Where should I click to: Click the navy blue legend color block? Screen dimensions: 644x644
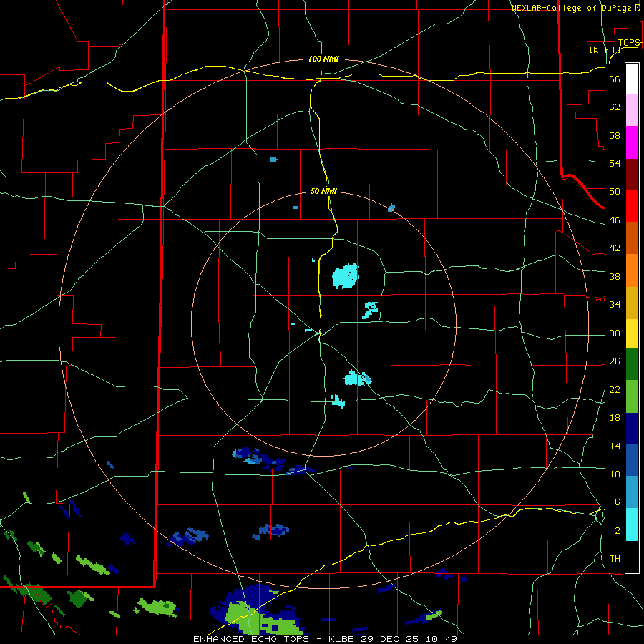(632, 429)
